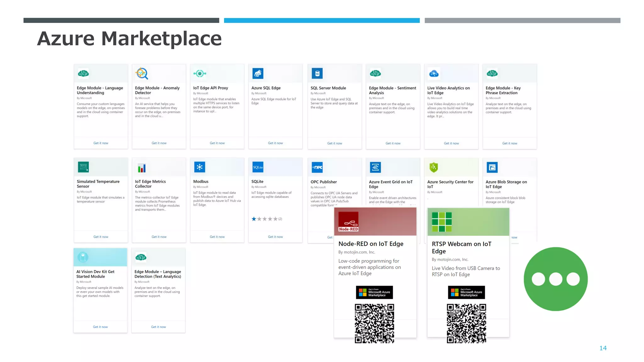The width and height of the screenshot is (644, 362).
Task: Get Sentiment Analysis module now
Action: [x=393, y=143]
